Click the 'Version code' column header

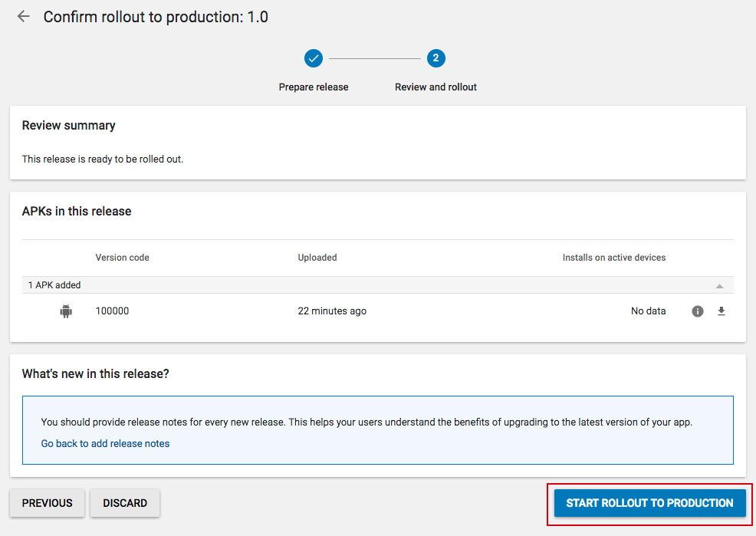click(x=122, y=258)
